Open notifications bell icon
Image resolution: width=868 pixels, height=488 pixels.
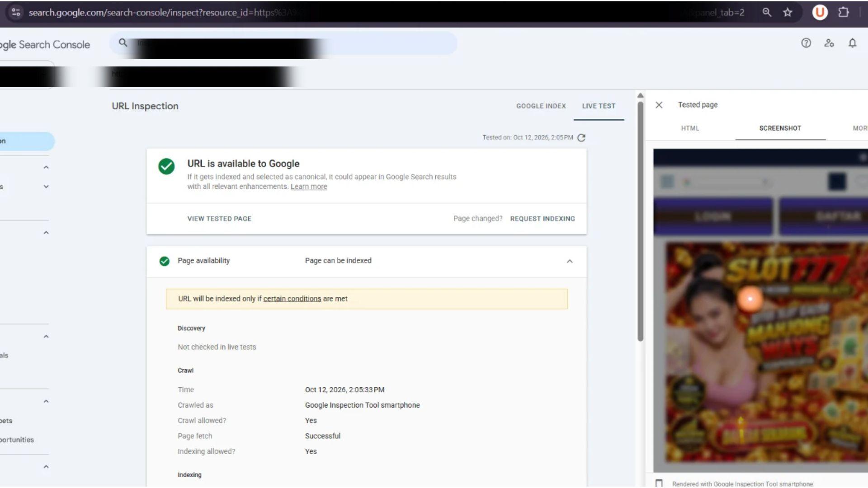click(x=852, y=43)
